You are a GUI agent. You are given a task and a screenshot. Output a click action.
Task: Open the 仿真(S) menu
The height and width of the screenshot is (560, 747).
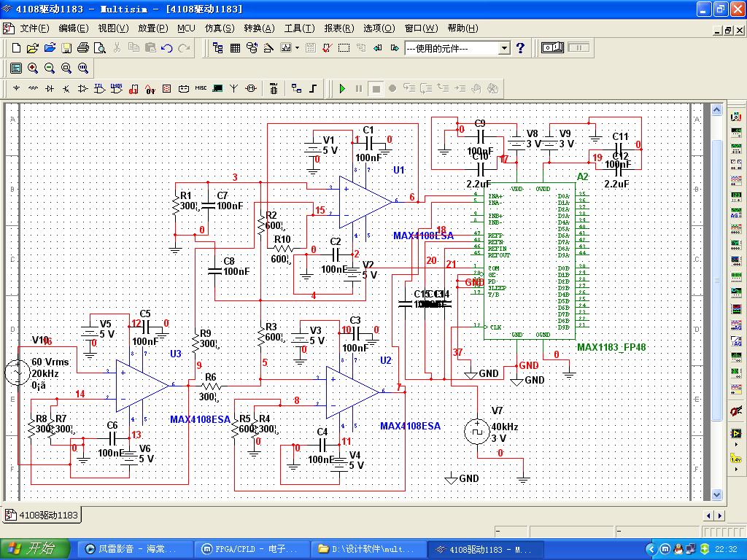(x=220, y=28)
